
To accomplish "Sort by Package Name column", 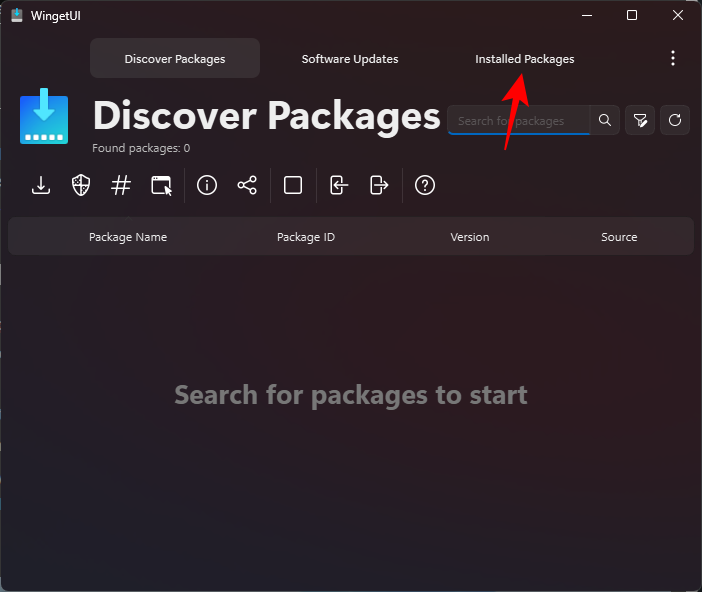I will tap(128, 237).
